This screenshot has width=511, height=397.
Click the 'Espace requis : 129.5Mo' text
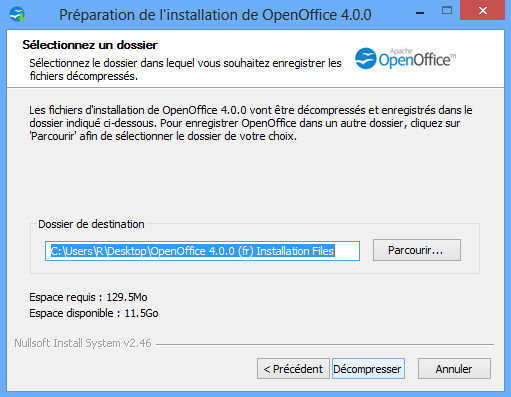click(88, 297)
